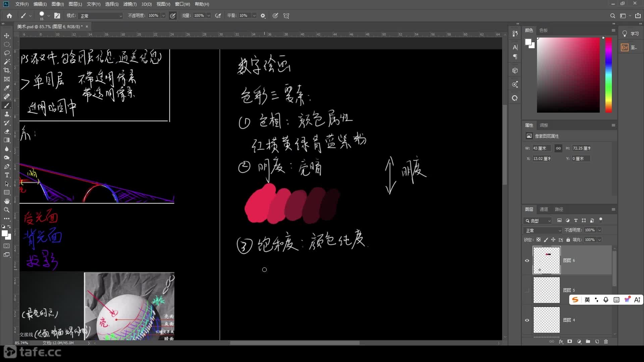Add layer style fx icon

(x=561, y=342)
